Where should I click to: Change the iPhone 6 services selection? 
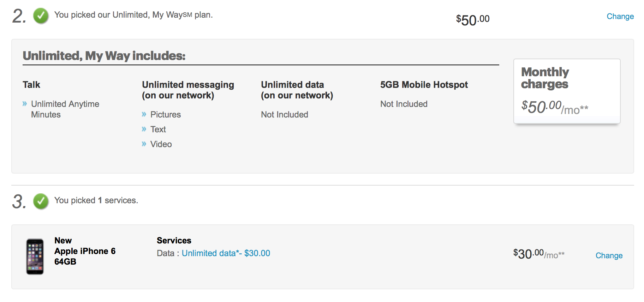[x=609, y=256]
